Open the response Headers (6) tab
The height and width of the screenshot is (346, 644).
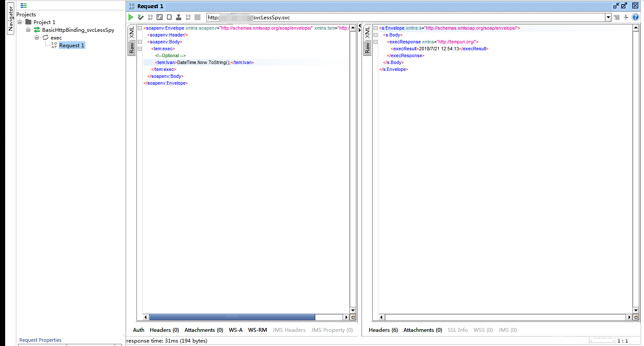point(383,330)
